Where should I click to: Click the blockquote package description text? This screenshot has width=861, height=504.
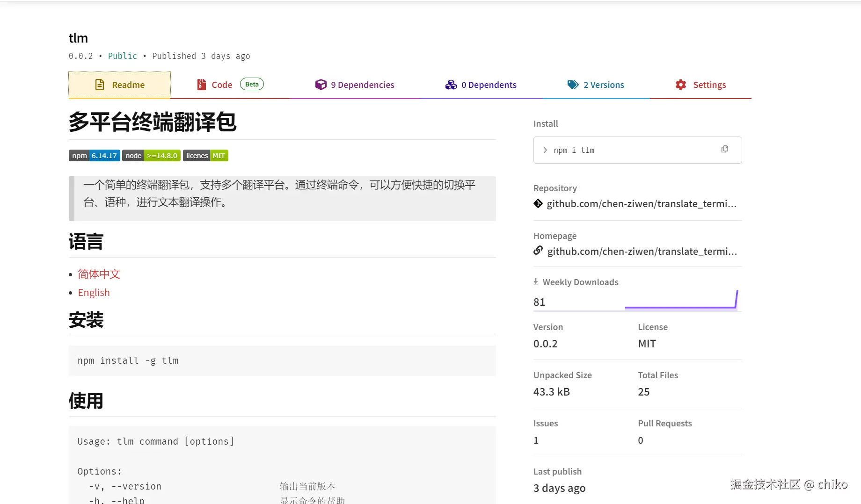[x=279, y=194]
